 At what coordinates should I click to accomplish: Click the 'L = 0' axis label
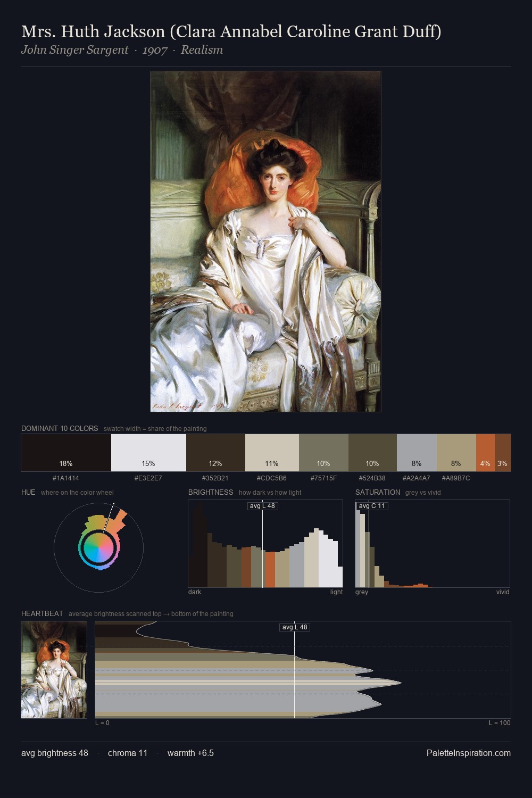pyautogui.click(x=102, y=723)
